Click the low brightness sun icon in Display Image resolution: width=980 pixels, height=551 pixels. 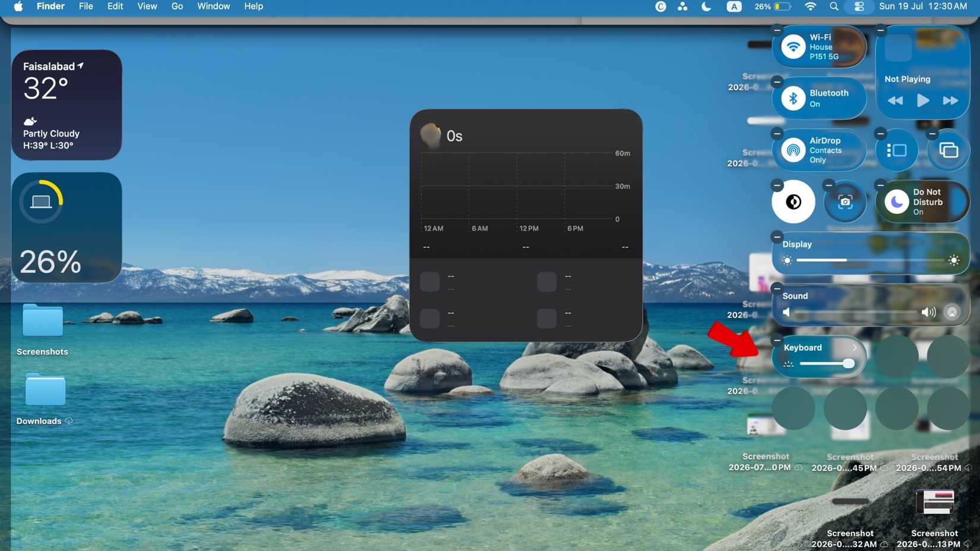coord(787,260)
